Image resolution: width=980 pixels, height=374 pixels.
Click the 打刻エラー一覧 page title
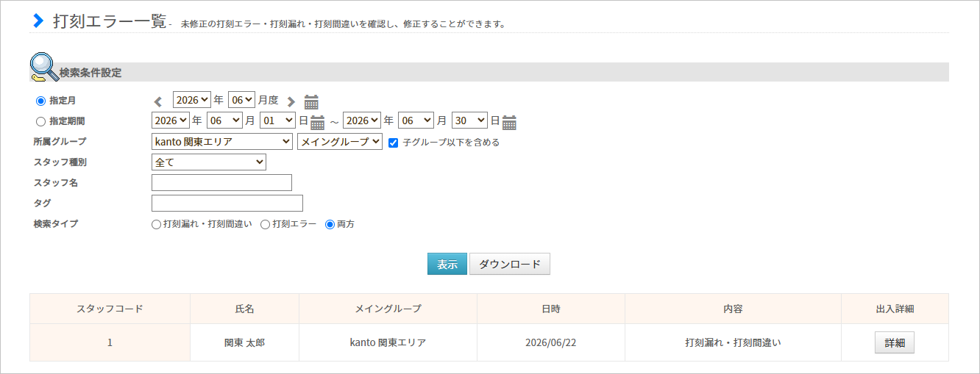(x=110, y=21)
